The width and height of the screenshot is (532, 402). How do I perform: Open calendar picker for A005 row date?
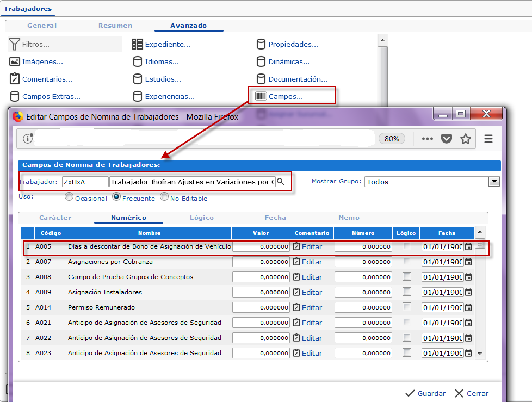(x=468, y=247)
